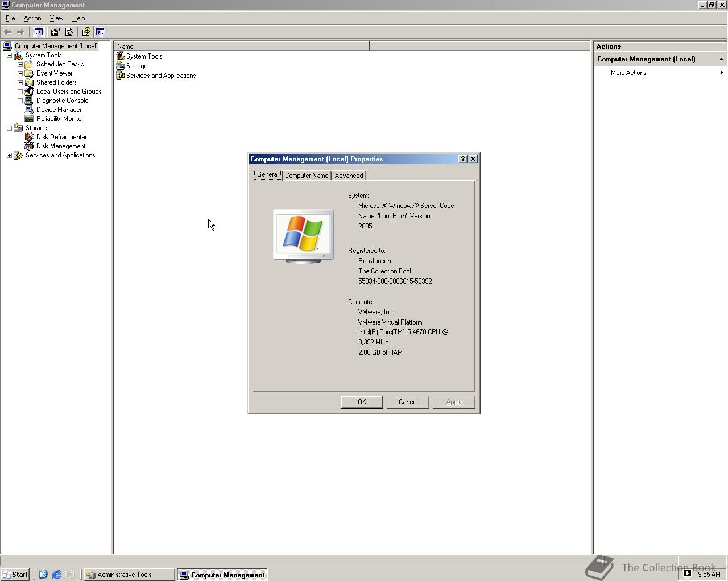Viewport: 728px width, 582px height.
Task: Click Cancel in the Properties dialog
Action: point(408,402)
